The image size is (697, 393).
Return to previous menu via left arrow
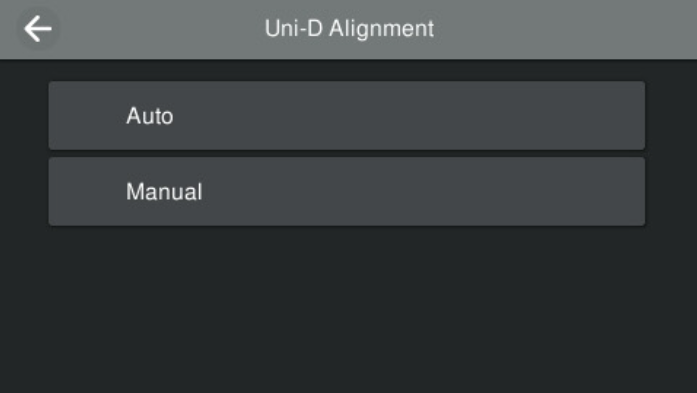click(38, 29)
